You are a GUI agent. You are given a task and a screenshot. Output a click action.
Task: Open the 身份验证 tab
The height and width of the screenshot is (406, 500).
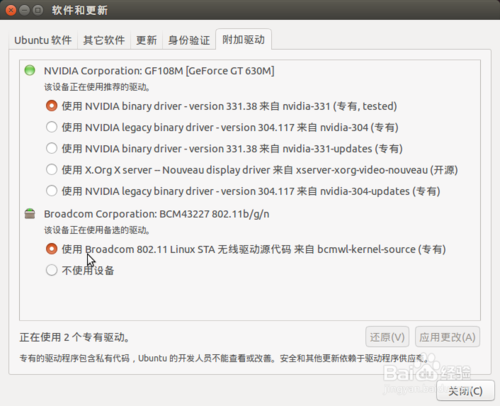[x=189, y=40]
